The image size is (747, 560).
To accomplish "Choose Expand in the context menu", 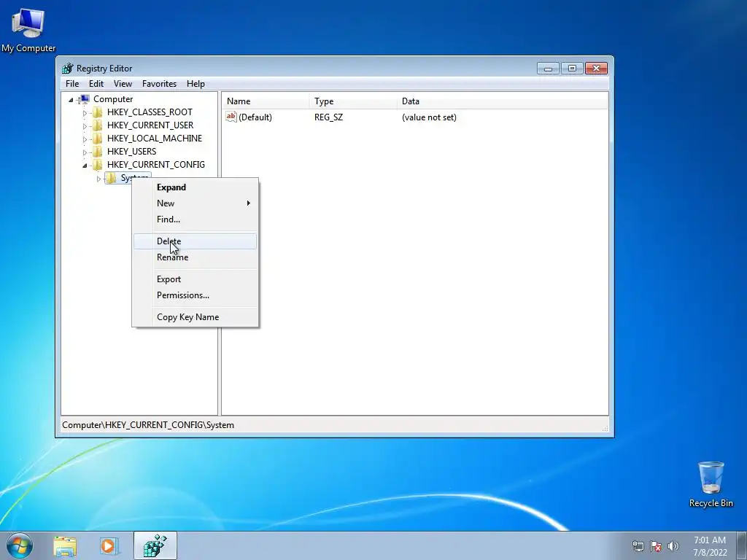I will [x=195, y=187].
